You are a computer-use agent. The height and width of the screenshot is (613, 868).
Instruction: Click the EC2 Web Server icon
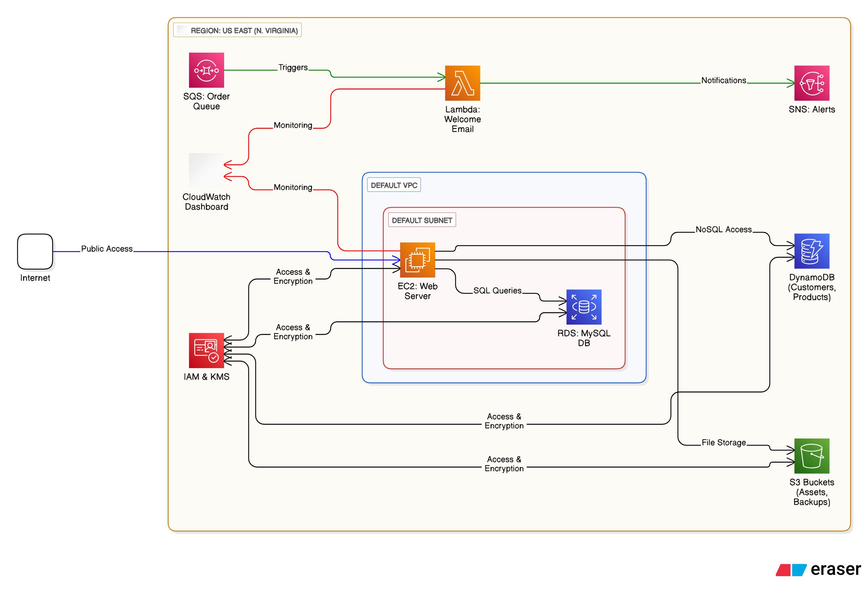(x=417, y=260)
